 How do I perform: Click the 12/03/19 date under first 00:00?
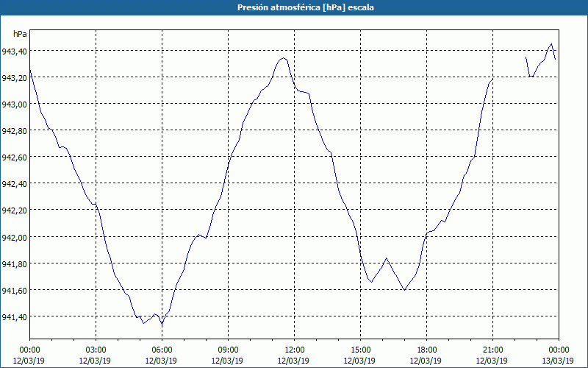coord(29,361)
